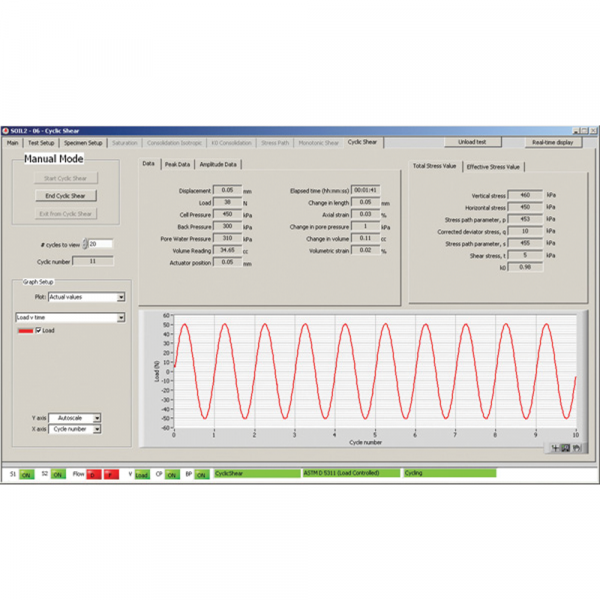Viewport: 600px width, 600px height.
Task: Toggle the S2 ON indicator
Action: [58, 474]
